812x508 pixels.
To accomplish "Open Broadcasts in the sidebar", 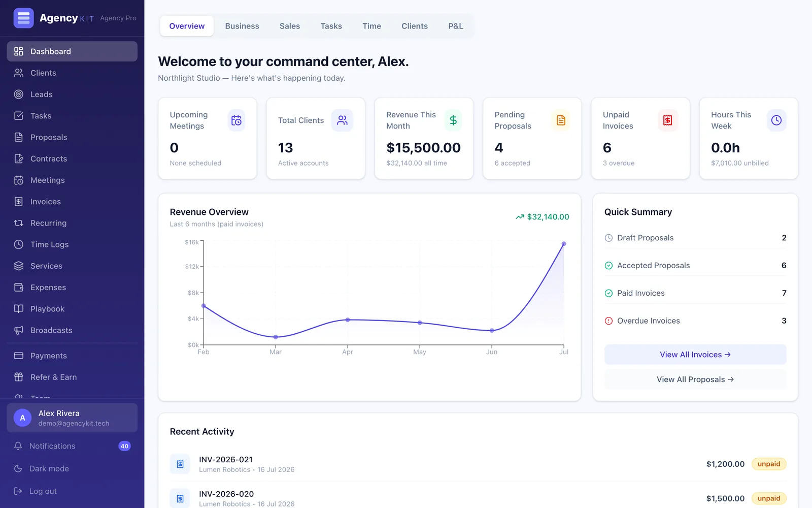I will click(72, 330).
